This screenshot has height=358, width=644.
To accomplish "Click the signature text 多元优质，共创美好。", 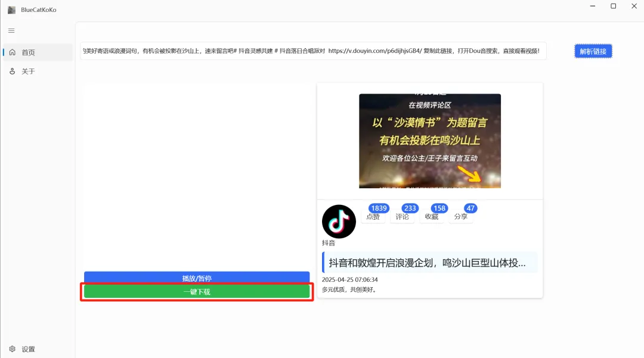I will tap(349, 289).
